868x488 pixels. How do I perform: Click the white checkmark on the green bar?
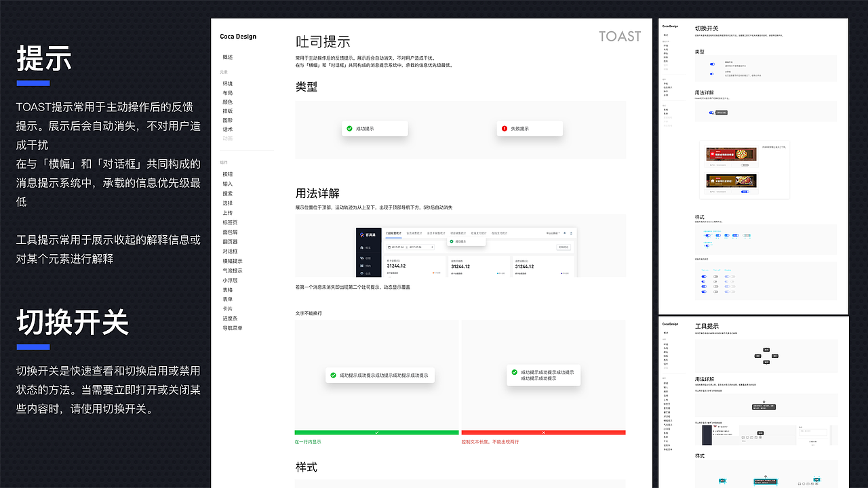coord(376,432)
